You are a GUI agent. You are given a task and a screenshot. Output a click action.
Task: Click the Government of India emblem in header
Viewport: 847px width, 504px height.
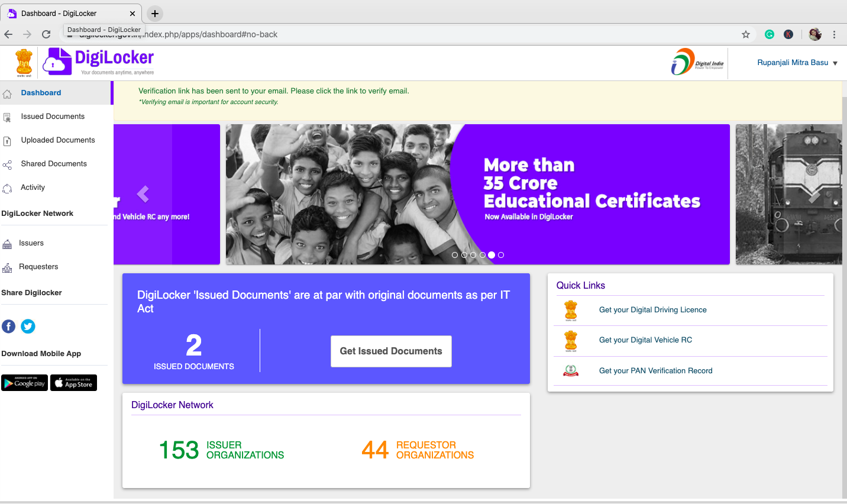click(x=24, y=63)
